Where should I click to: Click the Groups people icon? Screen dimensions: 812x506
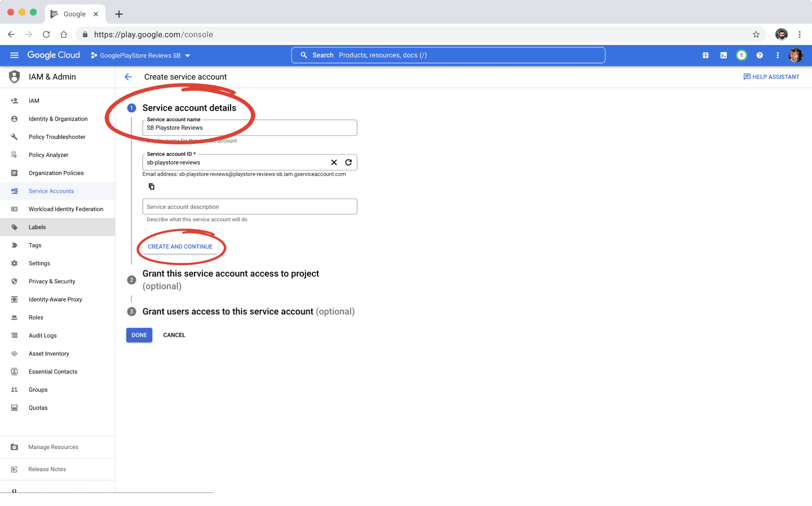pyautogui.click(x=15, y=390)
